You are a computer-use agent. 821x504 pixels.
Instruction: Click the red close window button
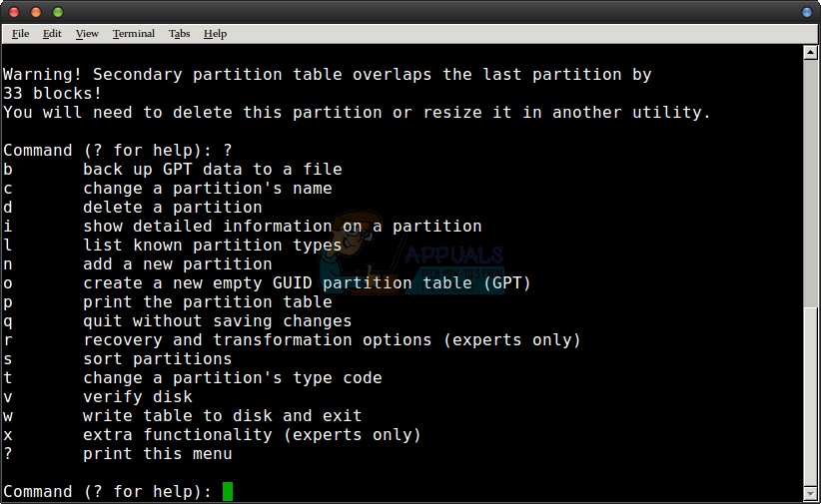coord(15,12)
